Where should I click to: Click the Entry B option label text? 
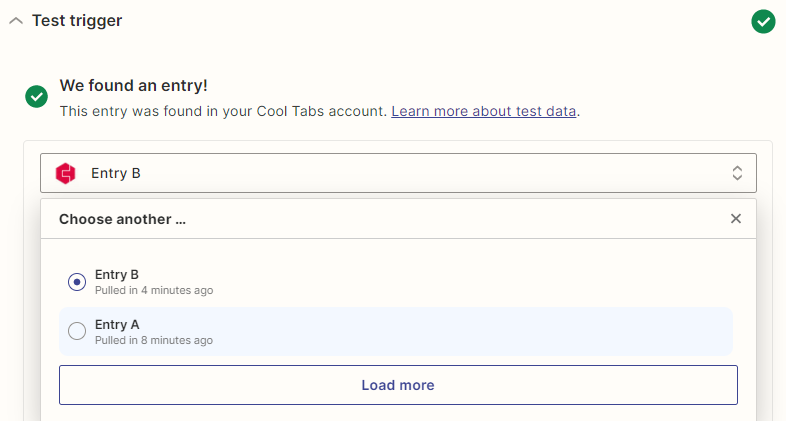click(116, 275)
